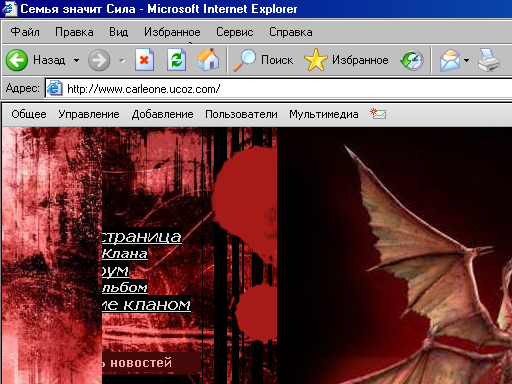The image size is (512, 384).
Task: Open the photo album link 'льбом'
Action: pyautogui.click(x=125, y=287)
